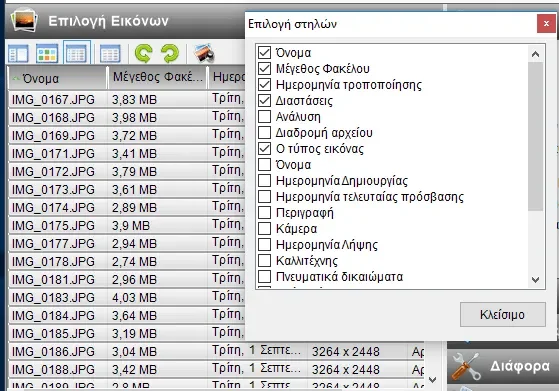Viewport: 559px width, 391px height.
Task: Select the file IMG_0185.JPG
Action: click(x=53, y=334)
